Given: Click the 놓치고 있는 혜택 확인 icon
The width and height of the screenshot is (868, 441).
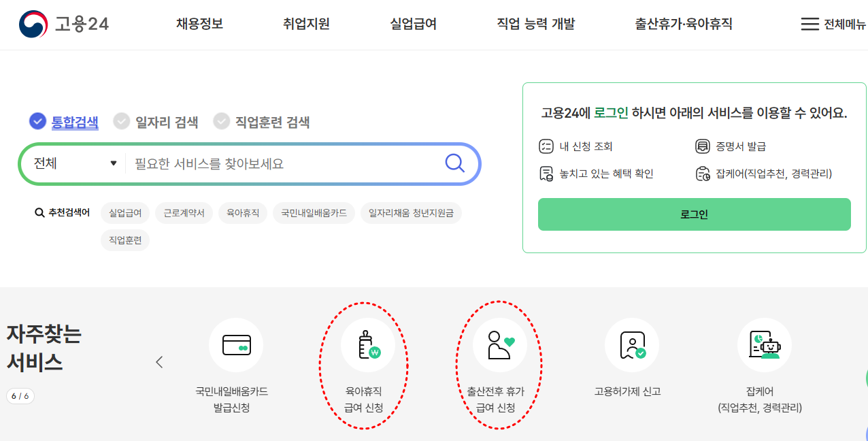Looking at the screenshot, I should coord(545,174).
